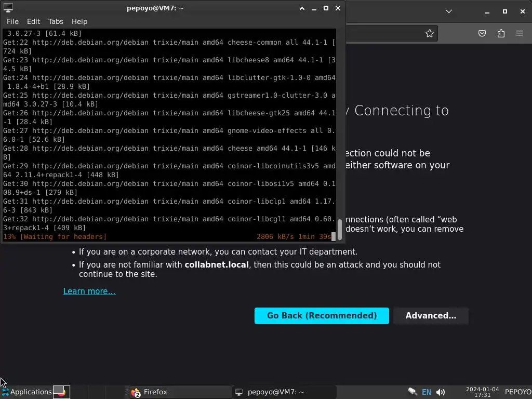Viewport: 532px width, 399px height.
Task: Click the terminal progress line '13% [Waiting for headers]'
Action: pyautogui.click(x=55, y=236)
